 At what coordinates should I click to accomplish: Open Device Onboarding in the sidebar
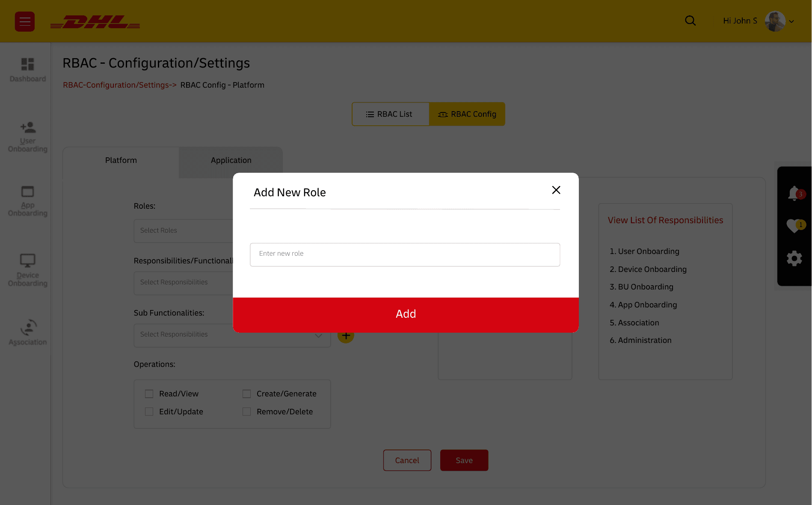tap(28, 270)
